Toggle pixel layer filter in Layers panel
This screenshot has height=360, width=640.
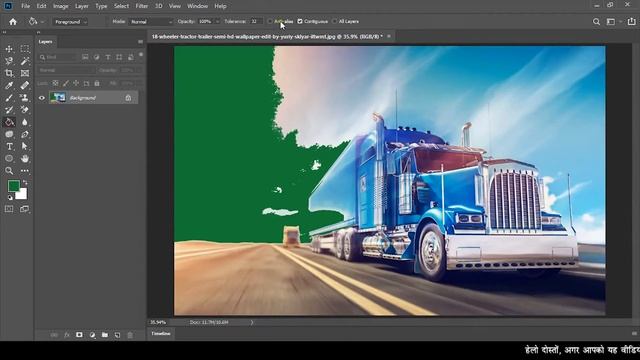tap(85, 58)
